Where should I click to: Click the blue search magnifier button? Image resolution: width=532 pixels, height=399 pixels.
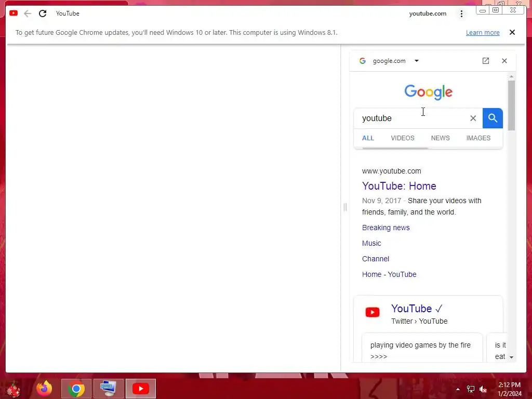493,118
